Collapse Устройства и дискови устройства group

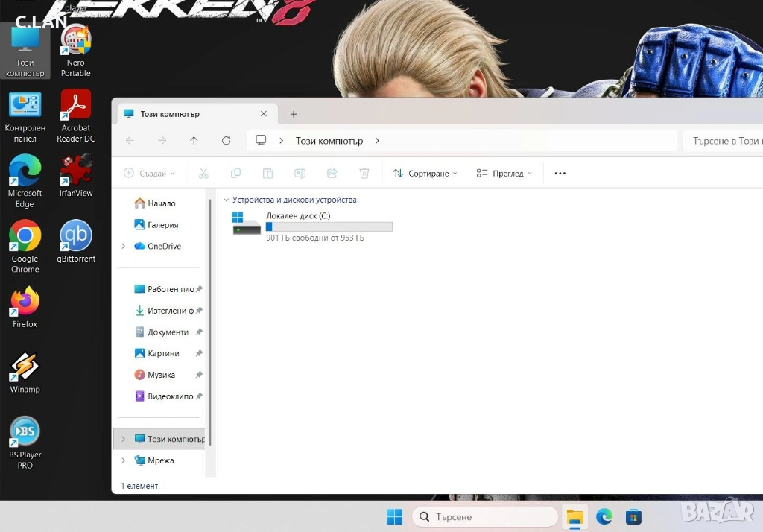coord(227,200)
